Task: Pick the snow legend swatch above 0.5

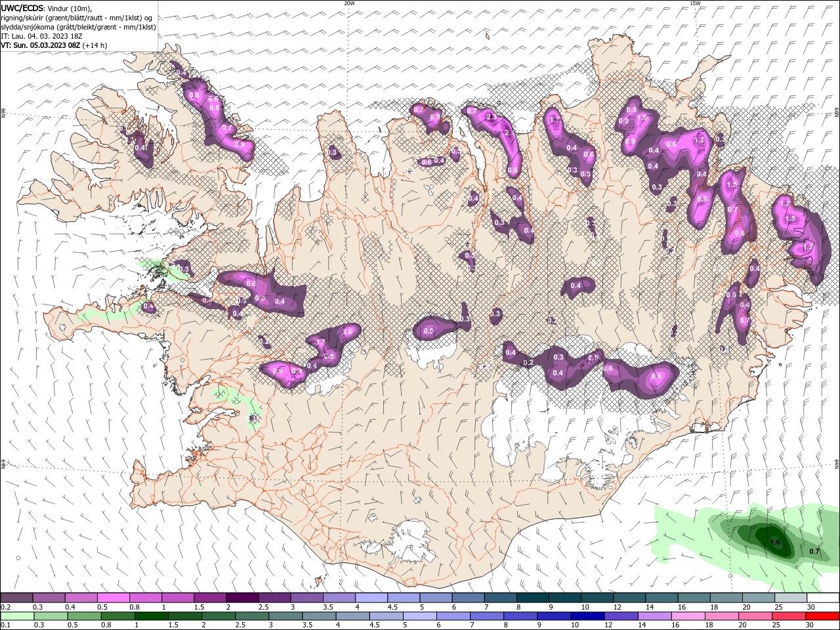Action: (x=113, y=598)
